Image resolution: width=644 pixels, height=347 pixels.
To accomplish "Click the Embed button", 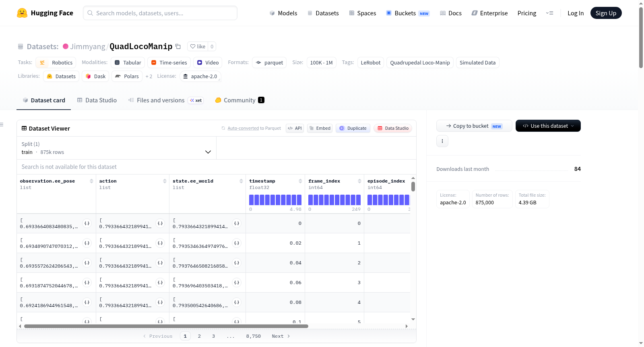I will [320, 128].
